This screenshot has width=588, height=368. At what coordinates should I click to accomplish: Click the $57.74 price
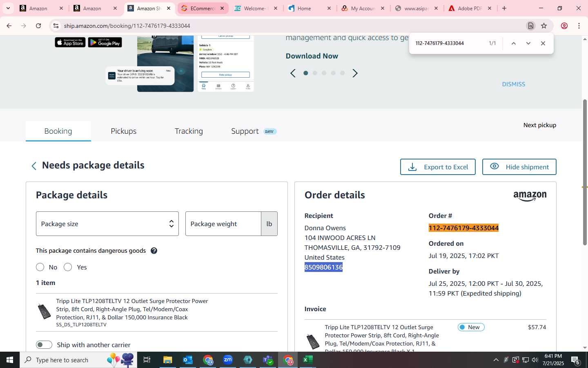pyautogui.click(x=537, y=327)
